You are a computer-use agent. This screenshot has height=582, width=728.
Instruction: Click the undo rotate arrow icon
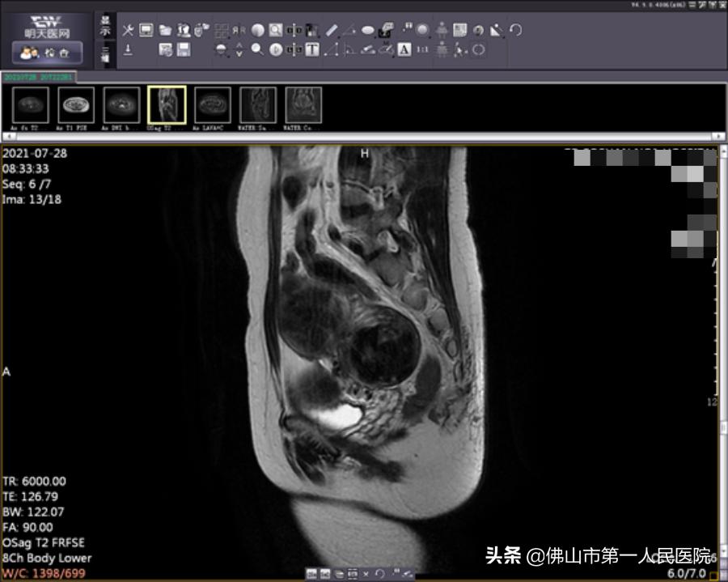(x=515, y=30)
